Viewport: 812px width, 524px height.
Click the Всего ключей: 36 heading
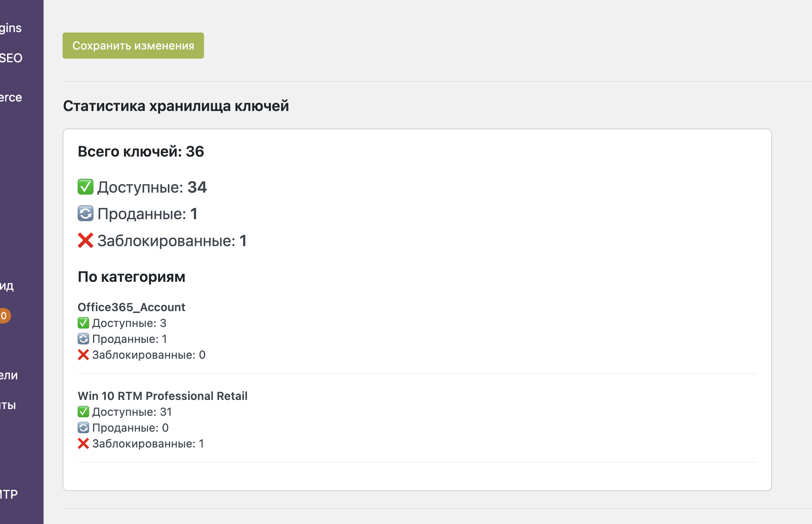[x=141, y=151]
